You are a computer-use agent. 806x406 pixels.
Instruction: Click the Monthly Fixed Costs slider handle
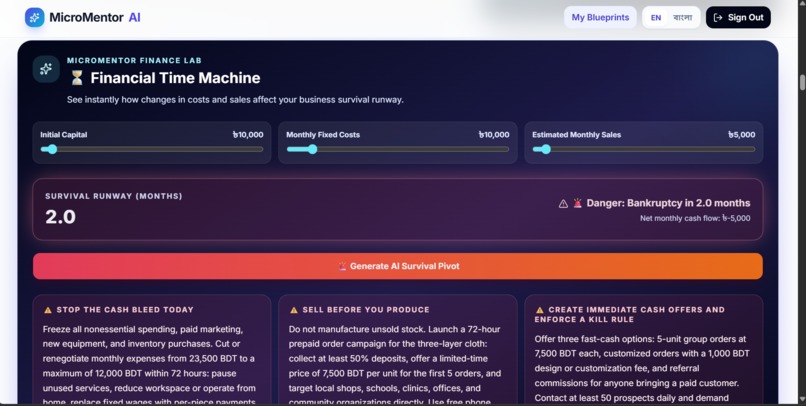click(312, 150)
